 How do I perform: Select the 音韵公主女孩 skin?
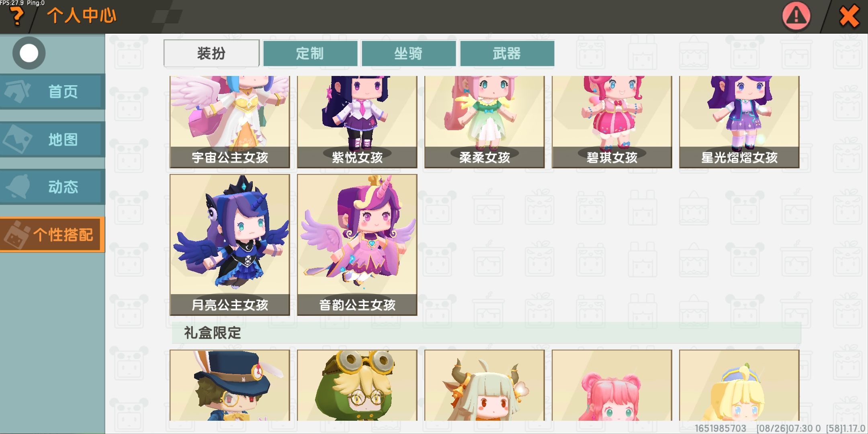coord(357,245)
